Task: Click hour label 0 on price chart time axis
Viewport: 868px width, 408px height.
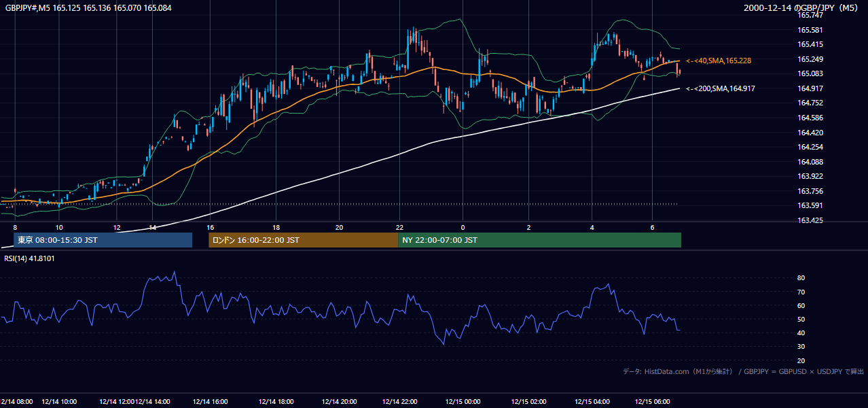Action: click(463, 227)
